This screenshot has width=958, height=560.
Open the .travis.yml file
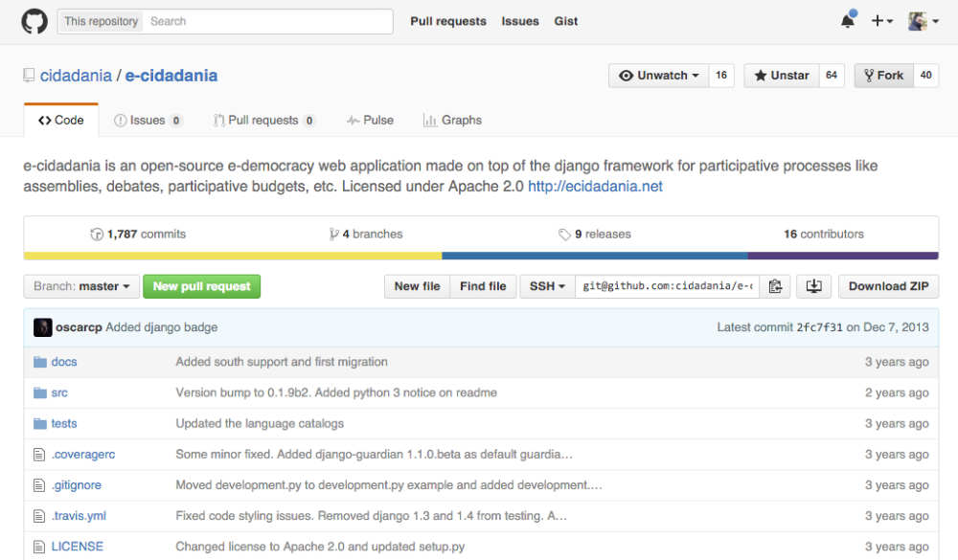pos(79,516)
